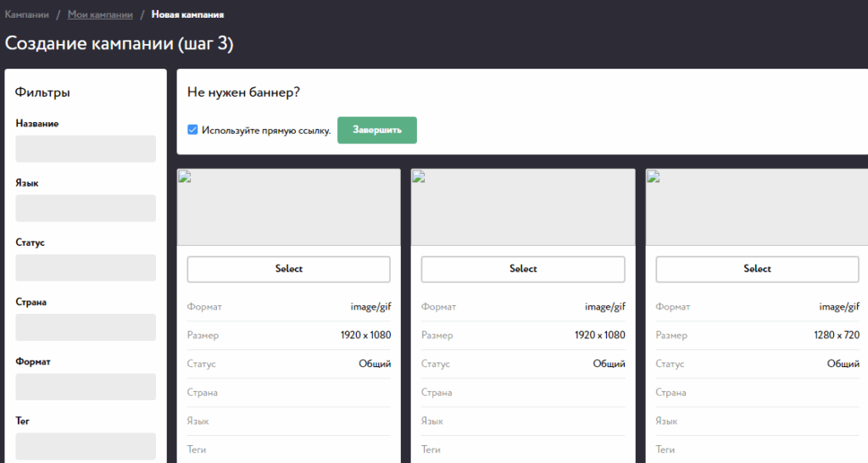Click the 'Используйте прямую ссылку' label text
Viewport: 868px width, 463px height.
265,131
